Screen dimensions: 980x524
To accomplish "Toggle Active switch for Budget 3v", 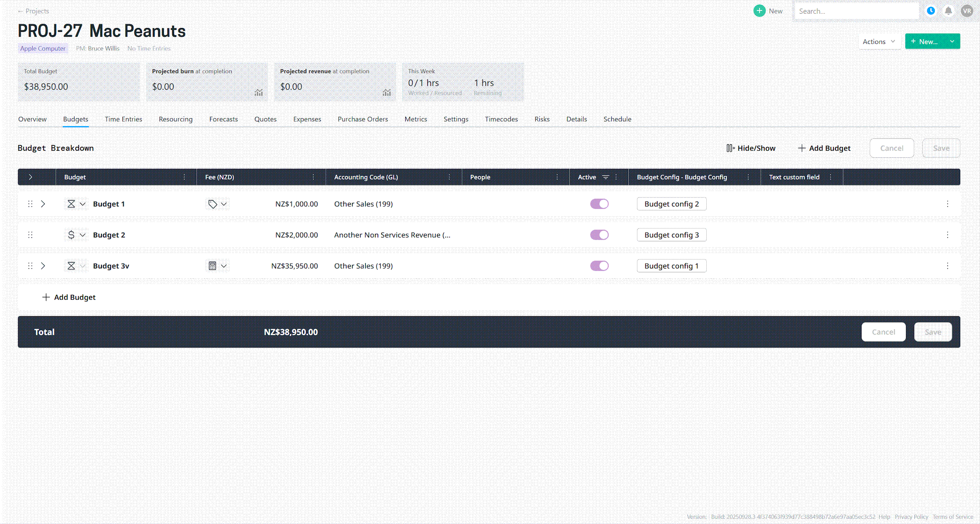I will click(599, 266).
